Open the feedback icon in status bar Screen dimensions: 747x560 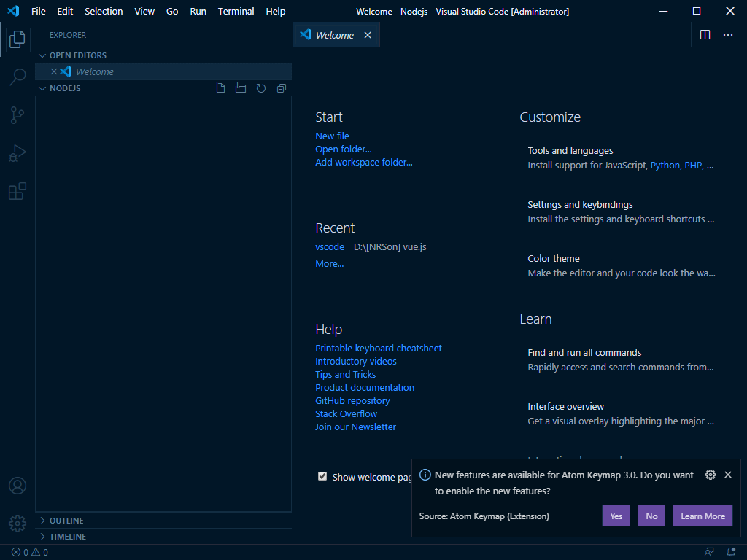tap(709, 553)
